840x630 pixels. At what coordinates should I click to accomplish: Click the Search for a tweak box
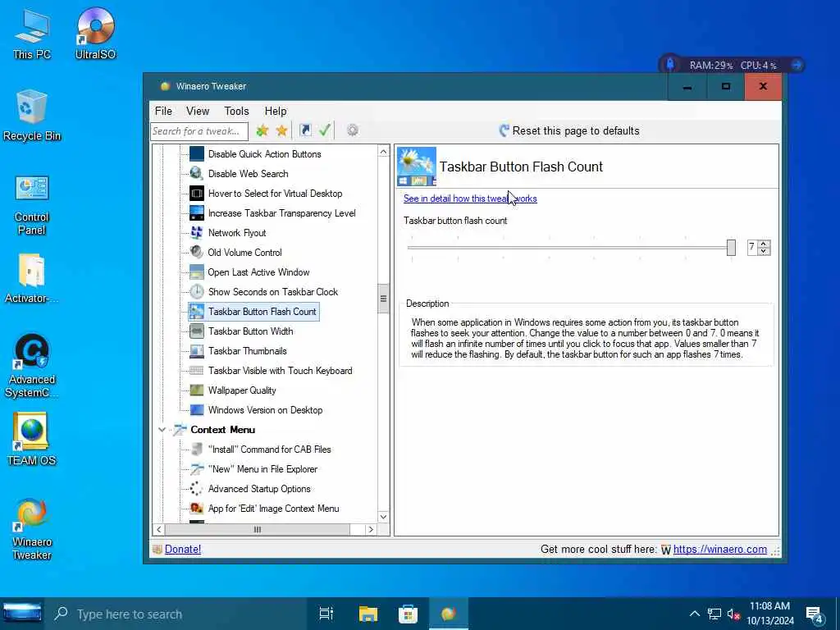[199, 130]
